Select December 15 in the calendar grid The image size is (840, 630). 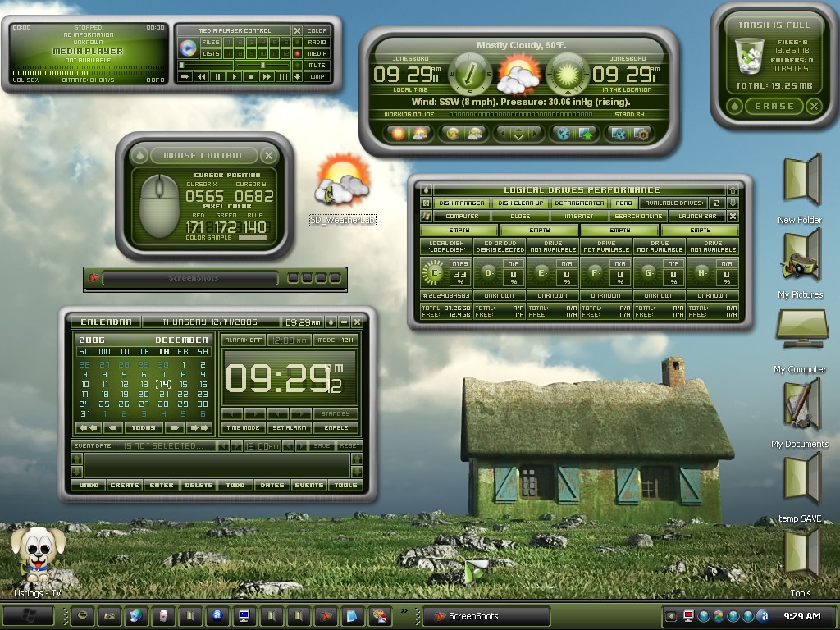click(x=183, y=385)
